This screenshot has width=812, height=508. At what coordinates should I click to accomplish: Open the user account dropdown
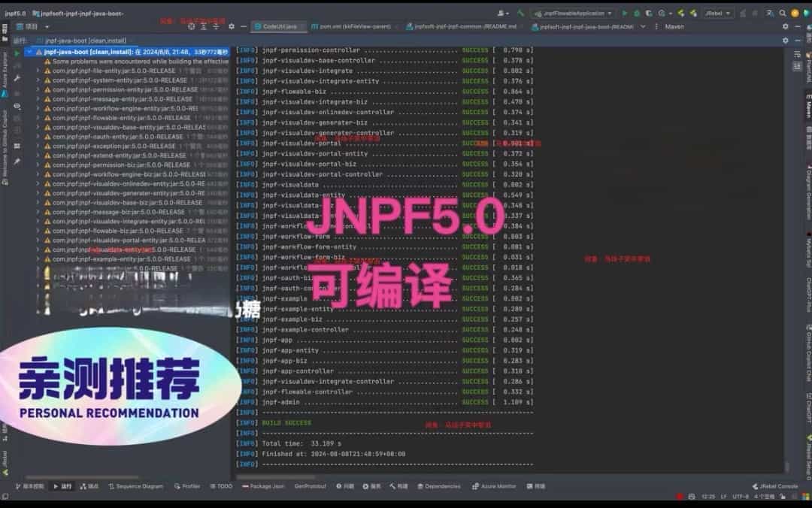503,13
